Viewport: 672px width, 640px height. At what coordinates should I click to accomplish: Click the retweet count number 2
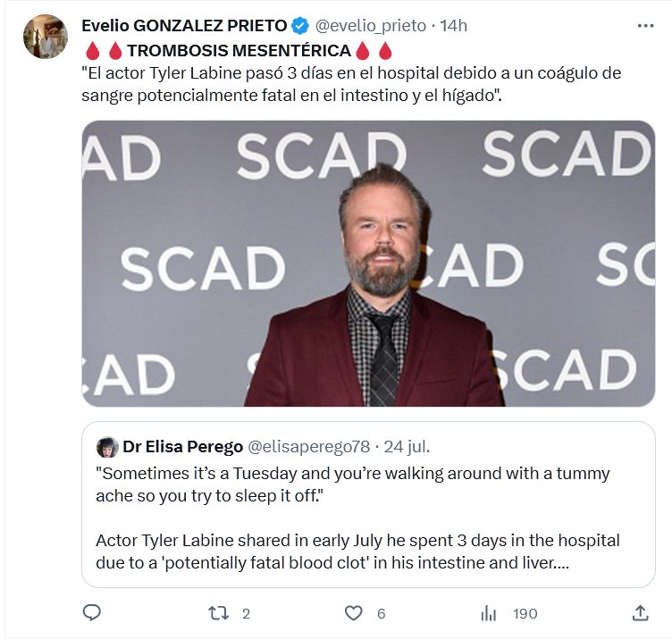pyautogui.click(x=246, y=613)
